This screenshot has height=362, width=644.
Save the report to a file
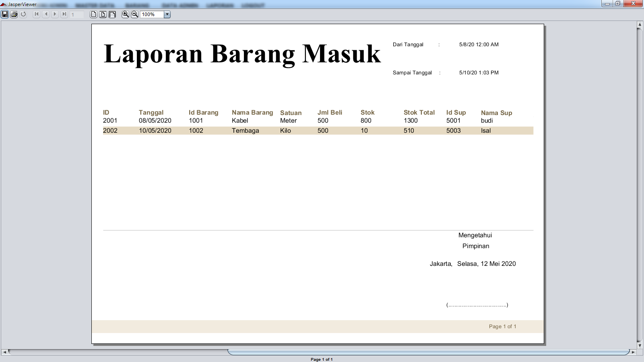pos(5,14)
